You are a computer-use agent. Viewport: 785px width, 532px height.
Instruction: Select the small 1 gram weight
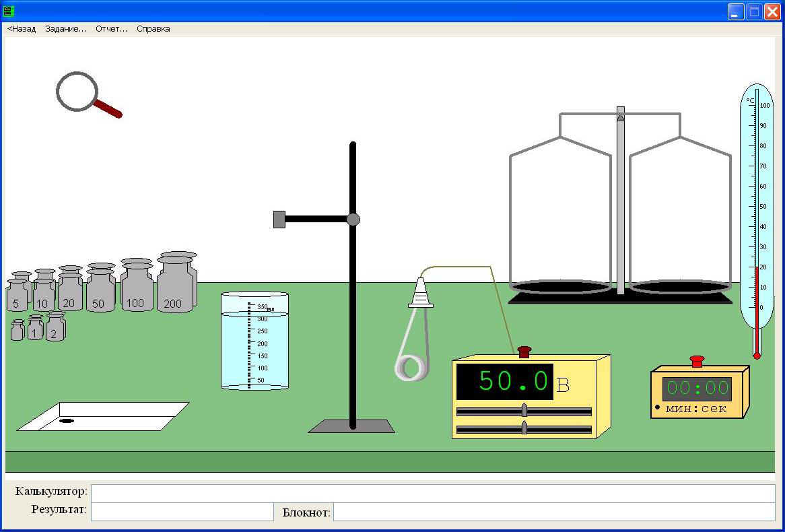(35, 330)
